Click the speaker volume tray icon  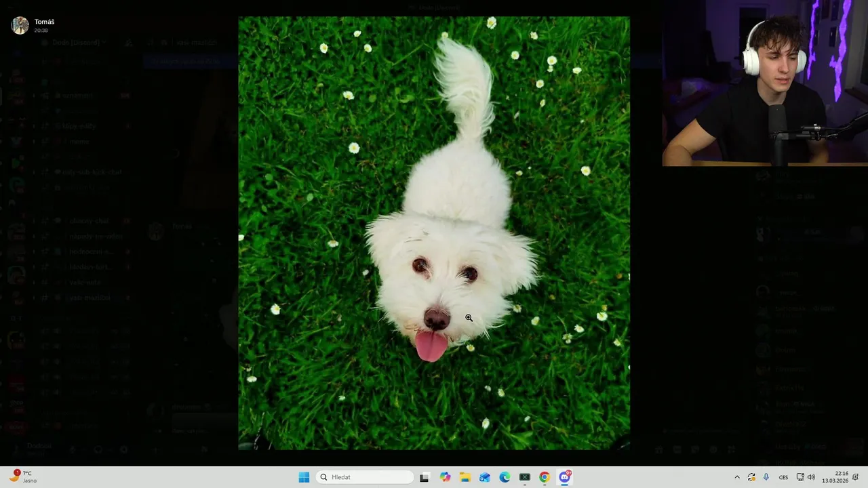coord(811,477)
